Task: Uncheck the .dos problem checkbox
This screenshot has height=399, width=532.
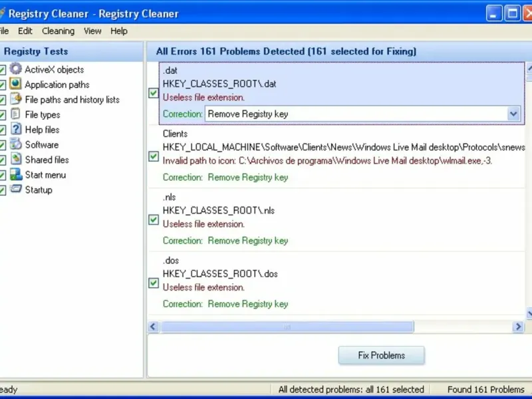Action: click(154, 283)
